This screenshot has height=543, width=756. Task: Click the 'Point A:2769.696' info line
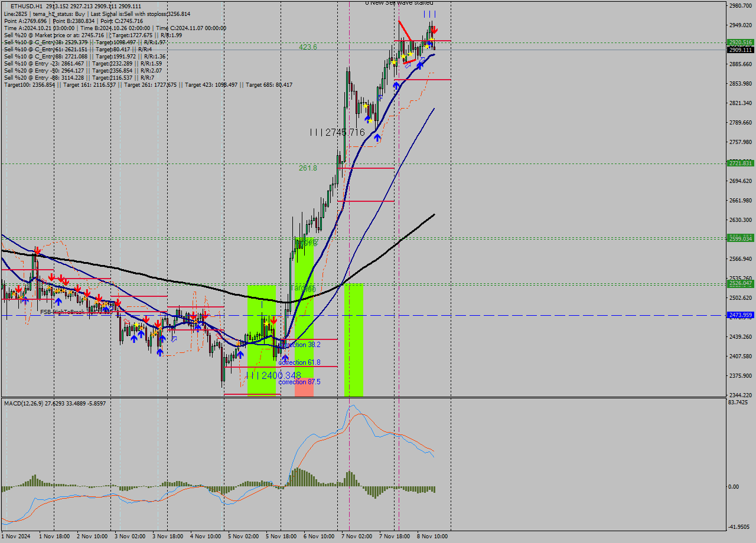[x=73, y=20]
